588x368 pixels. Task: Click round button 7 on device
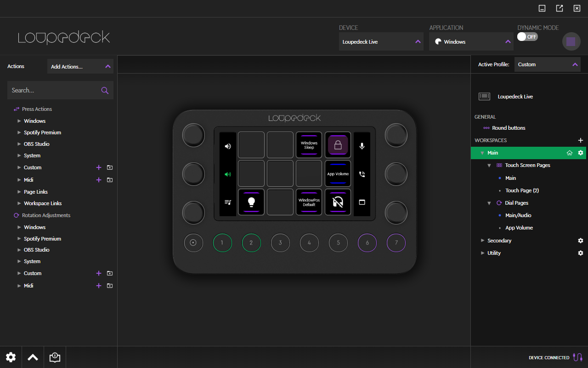[396, 242]
